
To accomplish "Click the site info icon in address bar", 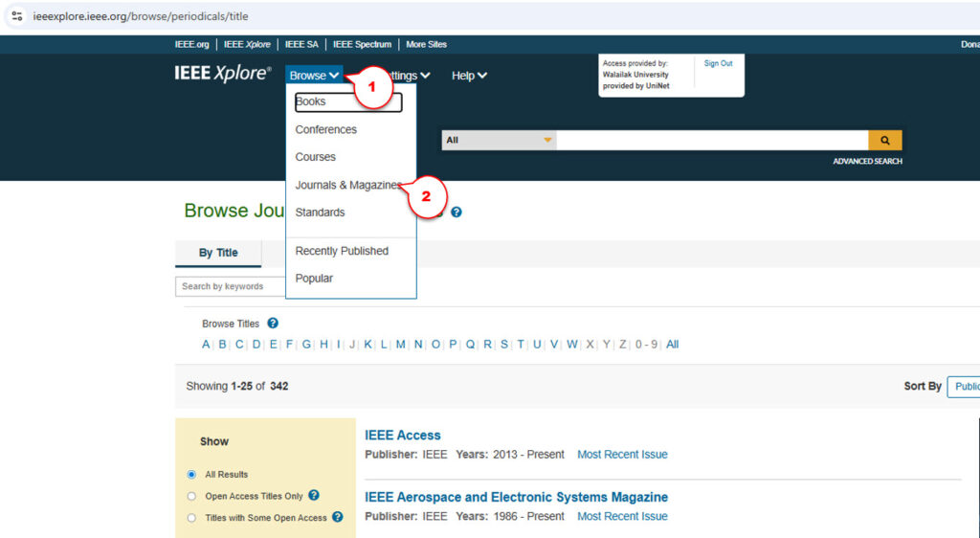I will (x=16, y=16).
